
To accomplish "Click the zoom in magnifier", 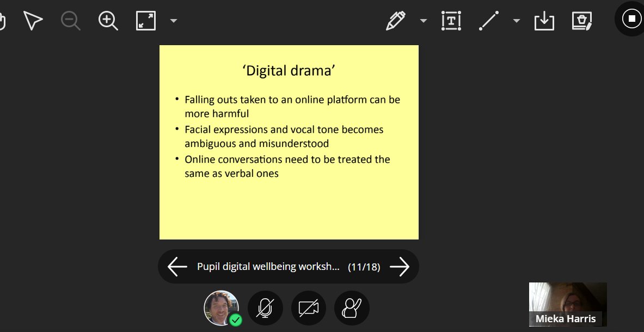I will click(x=108, y=21).
